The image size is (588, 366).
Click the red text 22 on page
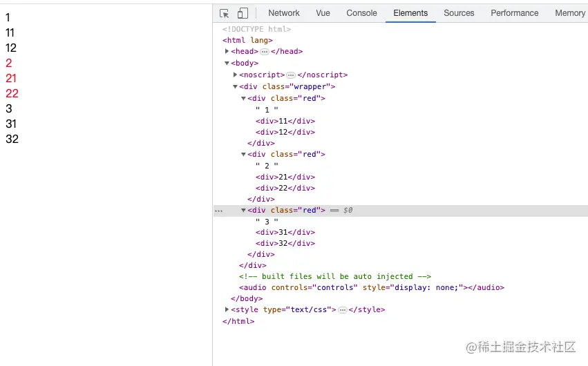click(12, 93)
